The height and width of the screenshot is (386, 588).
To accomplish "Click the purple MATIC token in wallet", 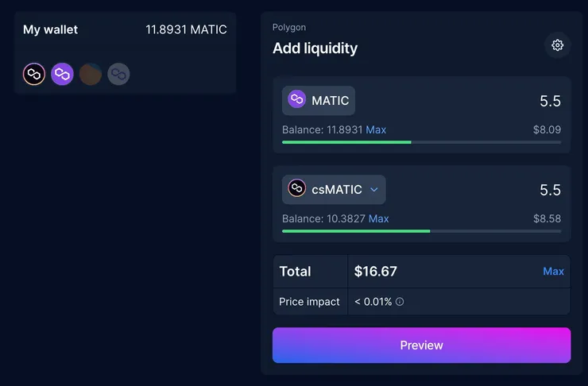I will pyautogui.click(x=62, y=75).
